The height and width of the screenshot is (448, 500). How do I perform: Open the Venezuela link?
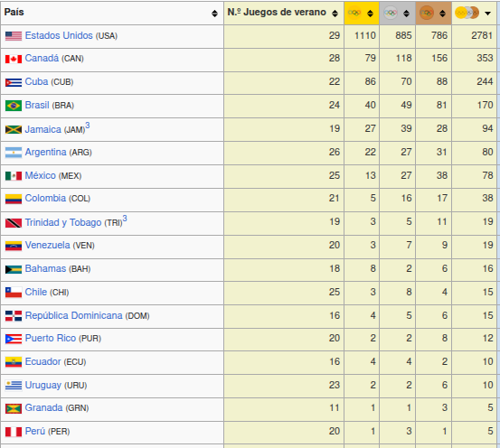[47, 245]
